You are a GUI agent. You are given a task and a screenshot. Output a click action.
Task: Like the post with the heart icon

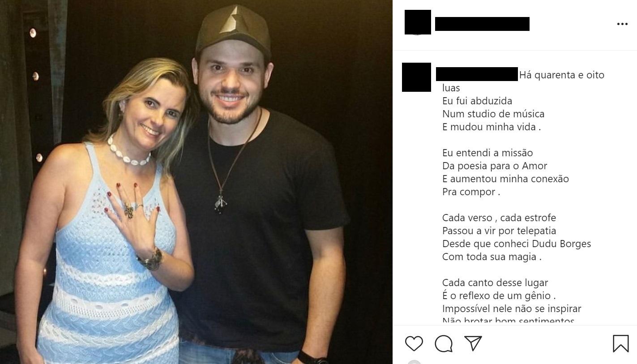414,343
